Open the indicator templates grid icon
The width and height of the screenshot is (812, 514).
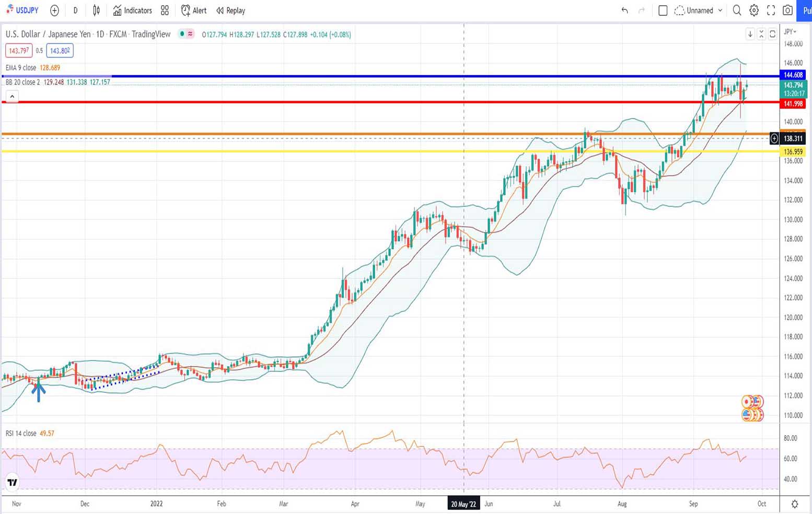165,10
